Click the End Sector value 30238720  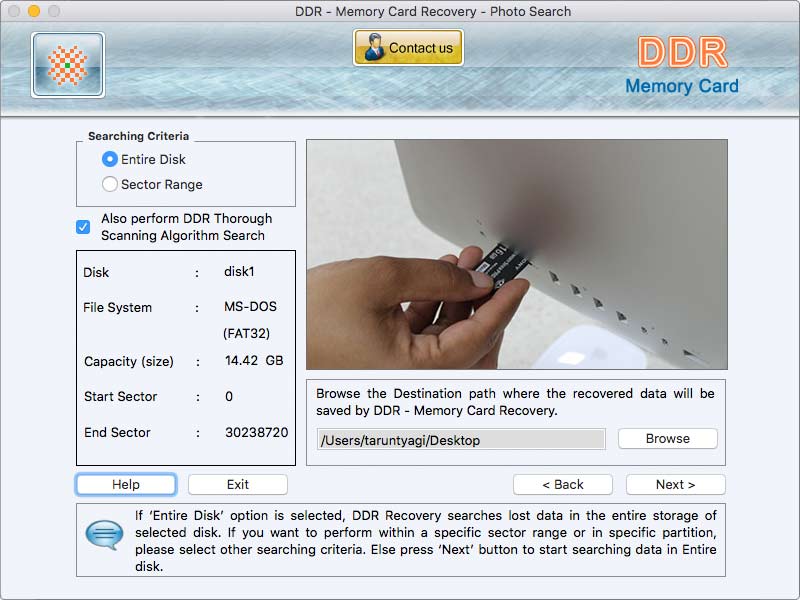tap(257, 433)
